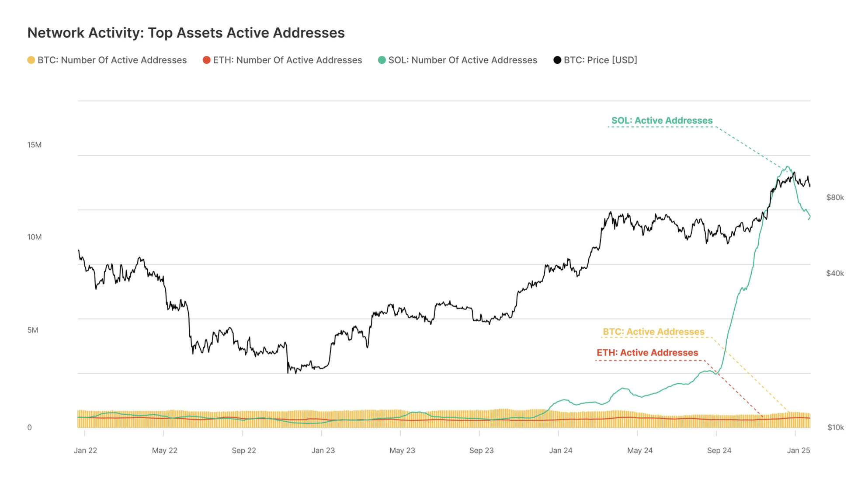Click the BTC: Active Addresses annotation label
Viewport: 868px width, 486px height.
click(653, 332)
